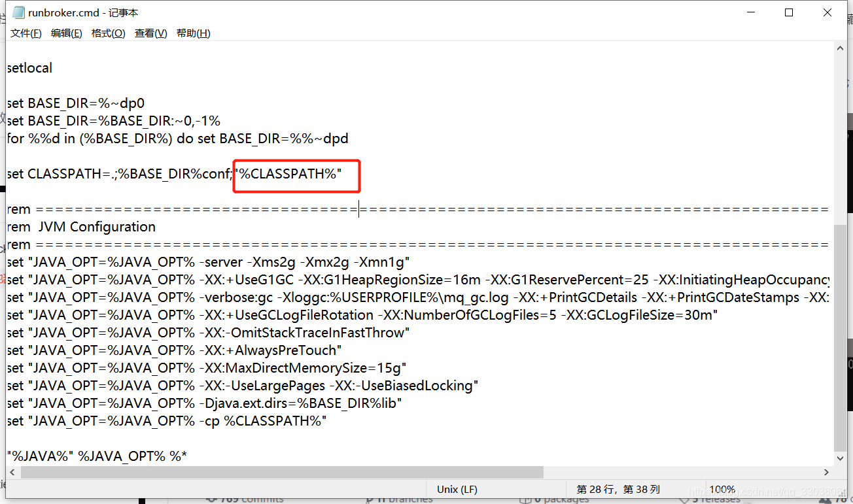This screenshot has width=853, height=504.
Task: Place cursor in "set BASE_DIR=%~dp0" line
Action: coord(75,103)
